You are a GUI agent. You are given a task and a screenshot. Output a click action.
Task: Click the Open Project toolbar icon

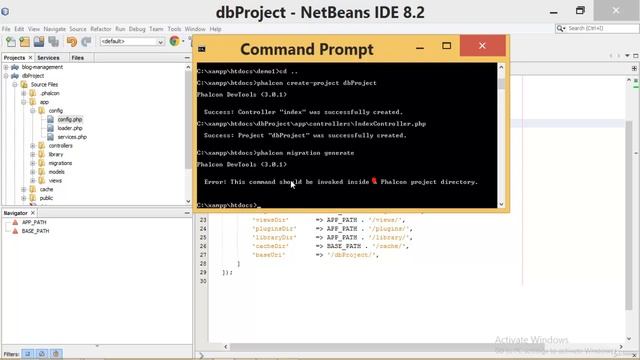(39, 42)
